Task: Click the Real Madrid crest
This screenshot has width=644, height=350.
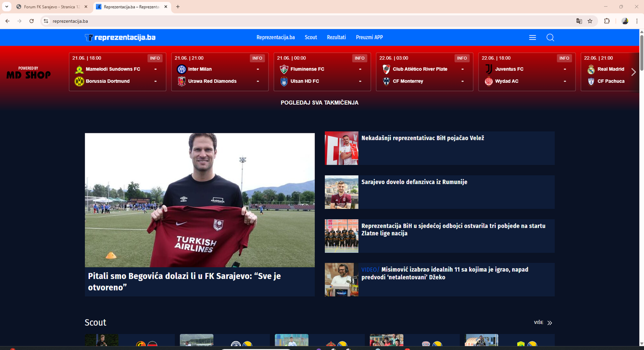Action: tap(591, 69)
